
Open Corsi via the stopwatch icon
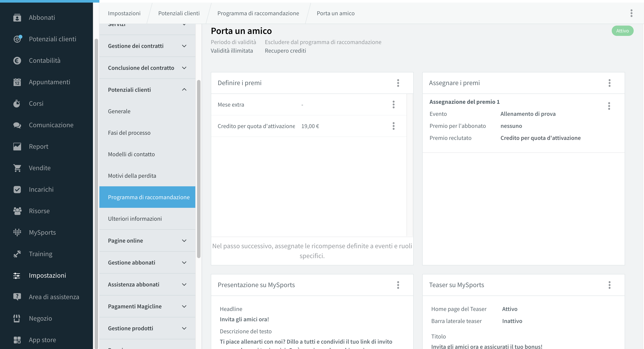(17, 103)
